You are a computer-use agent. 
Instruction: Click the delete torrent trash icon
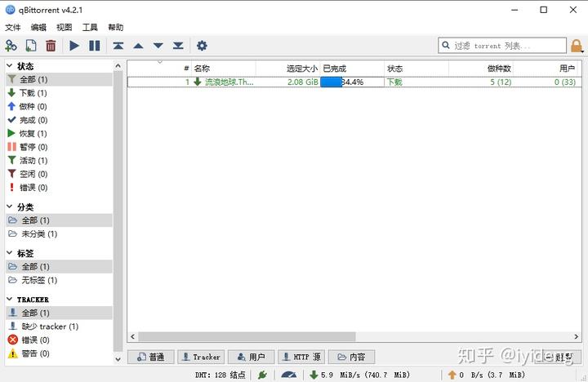(x=51, y=46)
